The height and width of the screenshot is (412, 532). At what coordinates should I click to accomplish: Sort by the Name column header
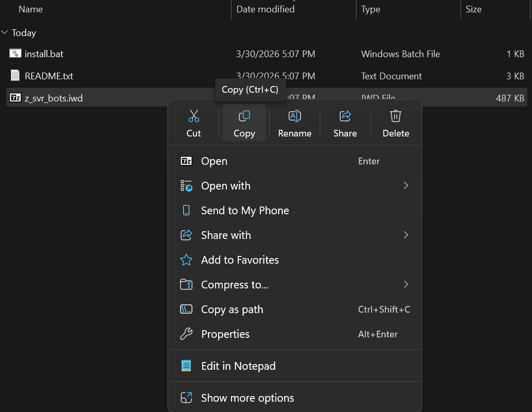click(x=30, y=9)
